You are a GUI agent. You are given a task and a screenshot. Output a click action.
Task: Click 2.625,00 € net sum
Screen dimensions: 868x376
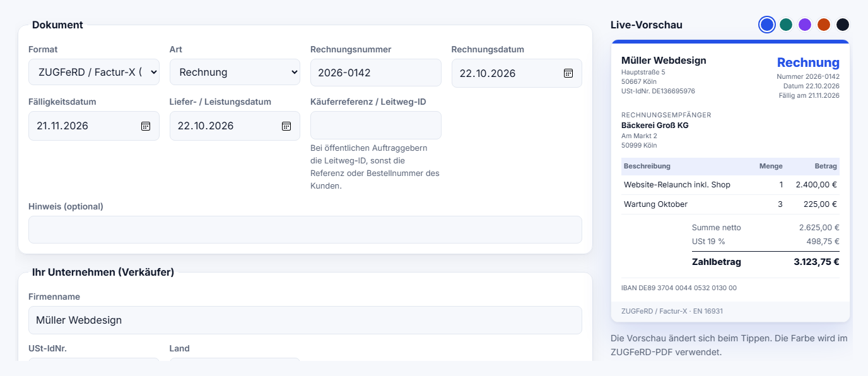tap(819, 228)
